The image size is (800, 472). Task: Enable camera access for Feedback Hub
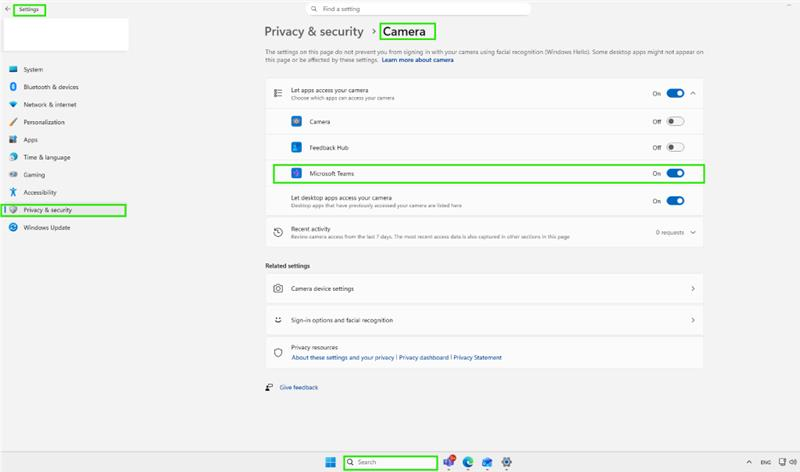(x=675, y=147)
